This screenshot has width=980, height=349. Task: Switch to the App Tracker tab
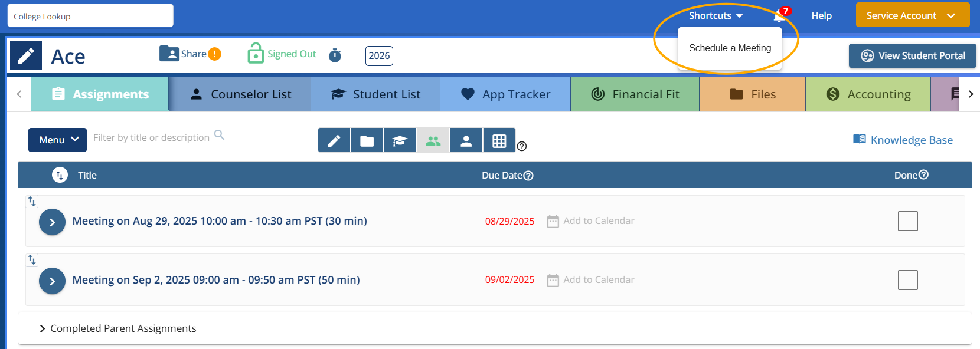click(505, 94)
